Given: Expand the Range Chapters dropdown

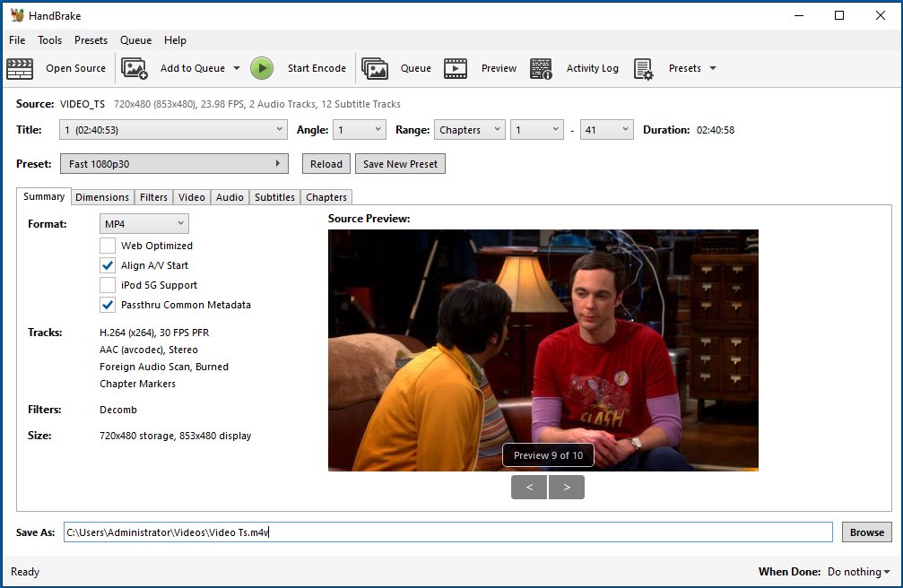Looking at the screenshot, I should click(x=470, y=130).
